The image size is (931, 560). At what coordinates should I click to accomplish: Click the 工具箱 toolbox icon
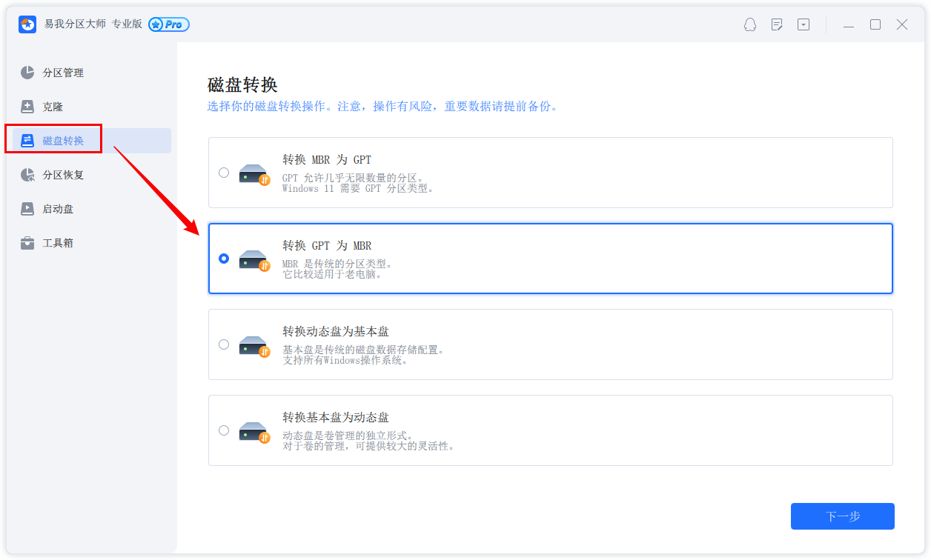click(27, 243)
